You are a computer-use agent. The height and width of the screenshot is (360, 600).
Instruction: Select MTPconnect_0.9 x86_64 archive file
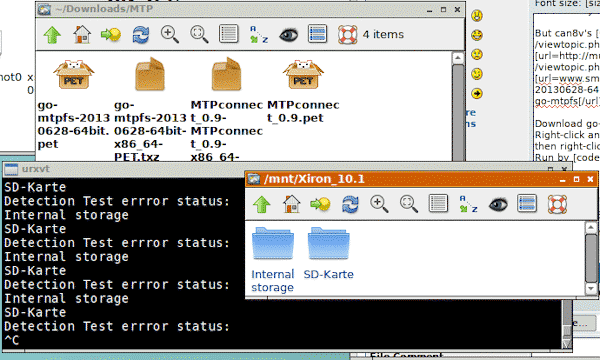pyautogui.click(x=227, y=109)
